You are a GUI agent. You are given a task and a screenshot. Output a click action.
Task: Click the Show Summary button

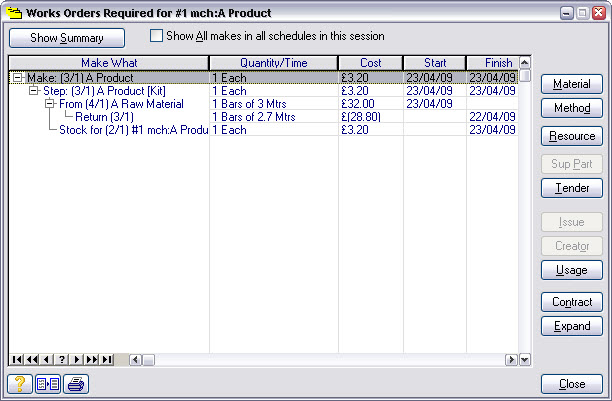[x=67, y=38]
